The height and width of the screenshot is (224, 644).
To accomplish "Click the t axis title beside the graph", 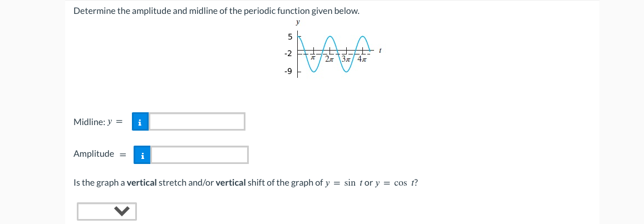I will click(x=380, y=51).
